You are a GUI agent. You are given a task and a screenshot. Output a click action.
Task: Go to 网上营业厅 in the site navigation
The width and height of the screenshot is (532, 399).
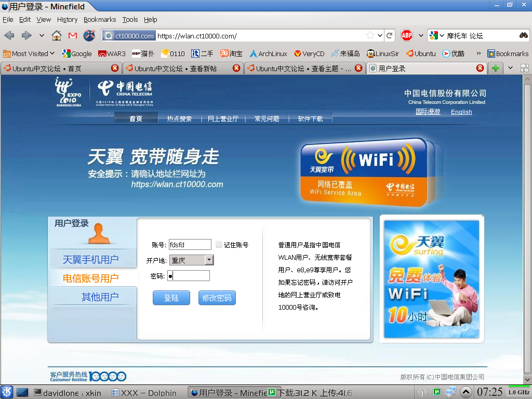click(x=223, y=119)
